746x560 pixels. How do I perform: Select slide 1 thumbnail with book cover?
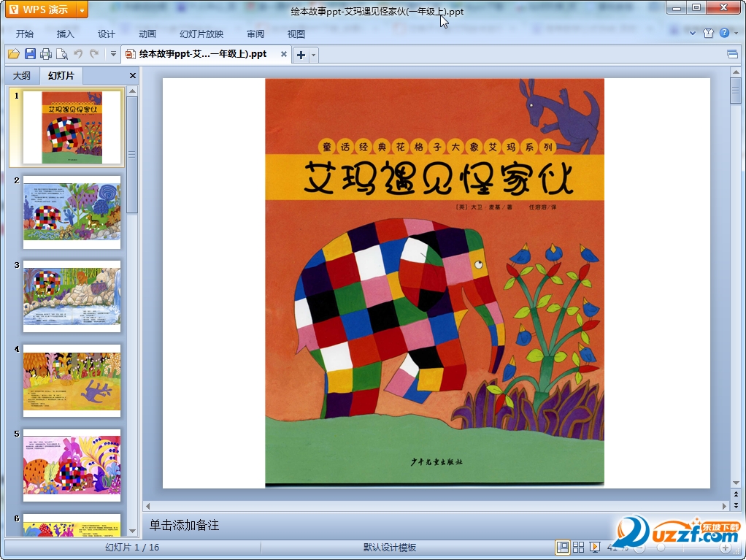72,128
